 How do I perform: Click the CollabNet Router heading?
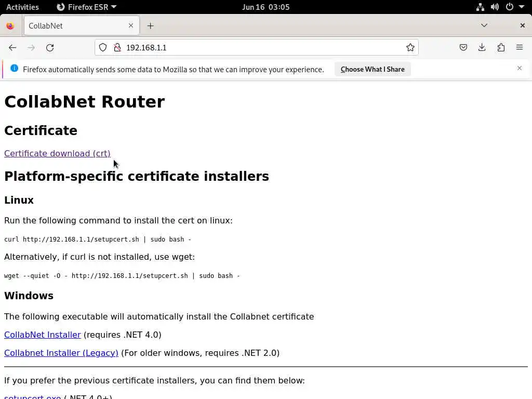pyautogui.click(x=85, y=101)
